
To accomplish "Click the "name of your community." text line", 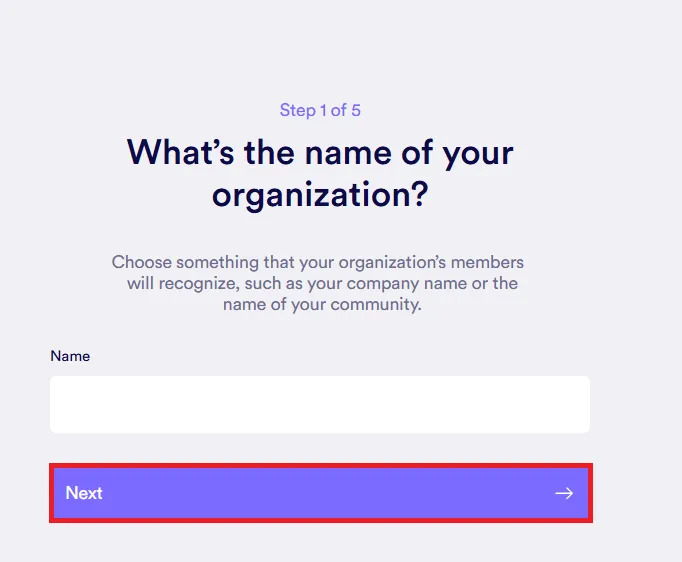I will 320,304.
